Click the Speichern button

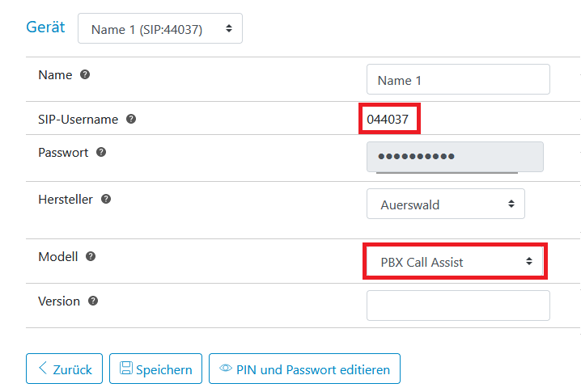(155, 369)
